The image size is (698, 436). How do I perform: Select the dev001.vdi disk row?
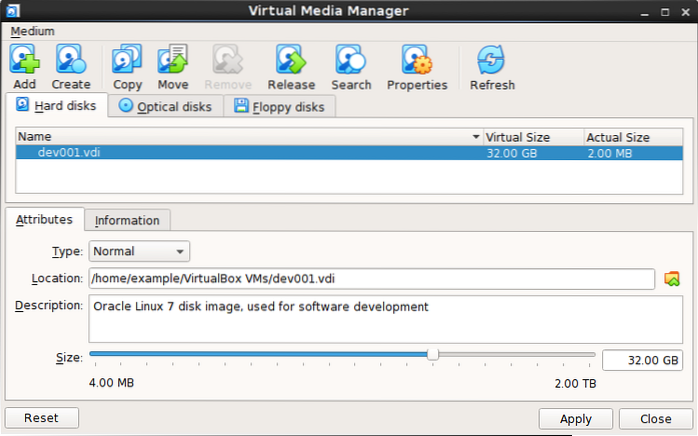349,153
